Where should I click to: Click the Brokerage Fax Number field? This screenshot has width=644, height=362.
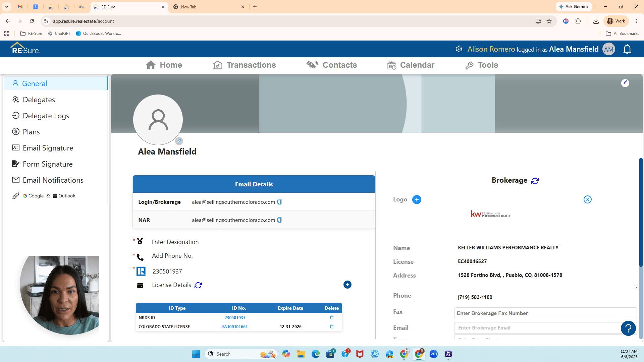click(545, 313)
